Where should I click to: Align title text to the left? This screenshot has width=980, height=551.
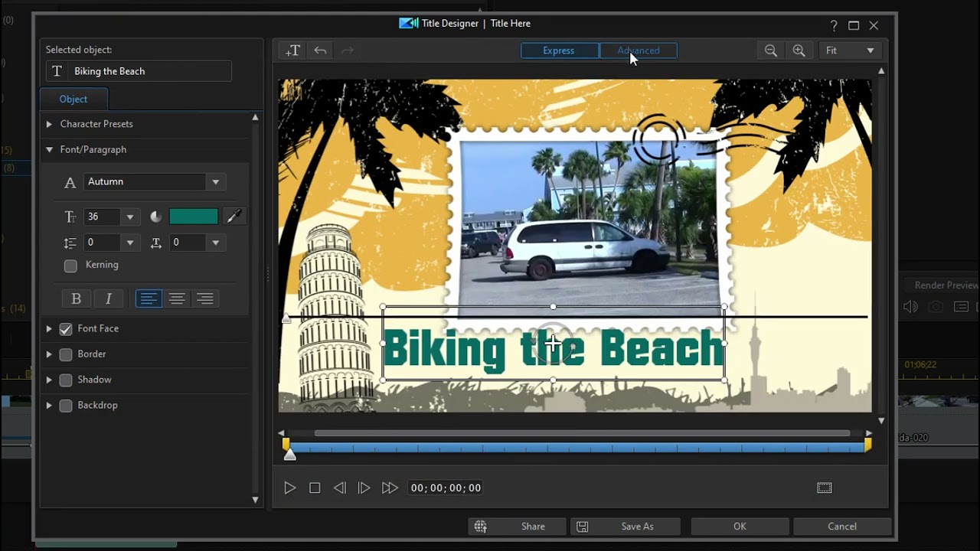click(x=149, y=299)
